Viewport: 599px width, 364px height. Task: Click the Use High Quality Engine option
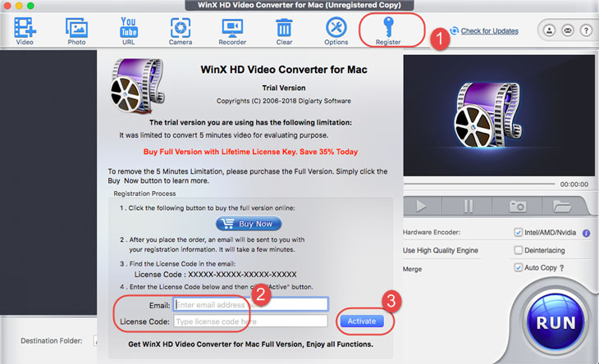click(x=440, y=250)
